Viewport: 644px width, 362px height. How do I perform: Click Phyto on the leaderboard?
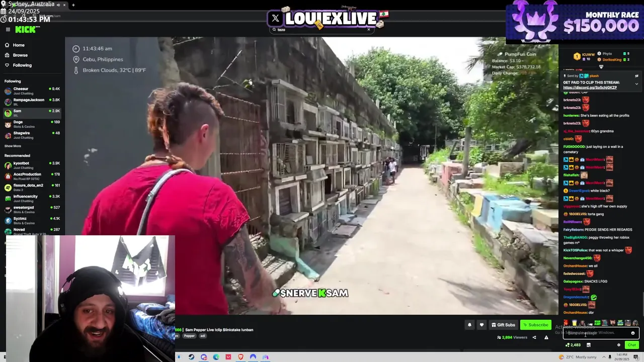pyautogui.click(x=607, y=54)
